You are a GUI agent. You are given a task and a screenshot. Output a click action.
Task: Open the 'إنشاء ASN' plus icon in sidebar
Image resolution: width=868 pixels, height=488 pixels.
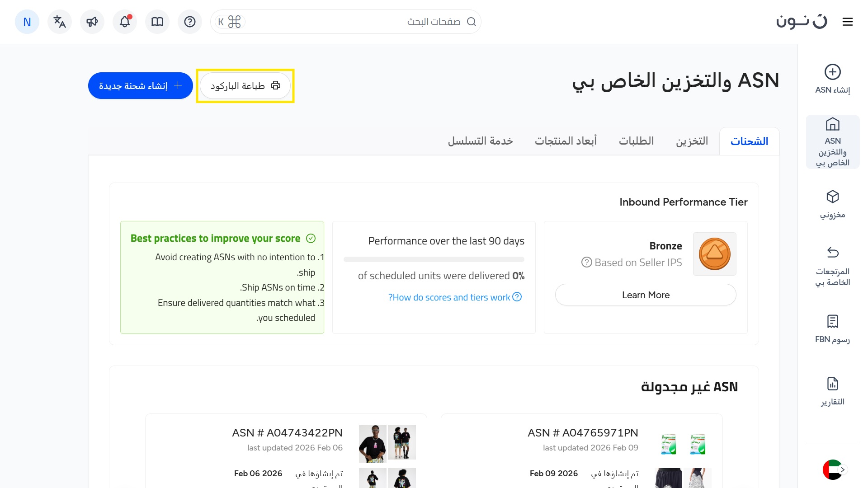point(832,72)
